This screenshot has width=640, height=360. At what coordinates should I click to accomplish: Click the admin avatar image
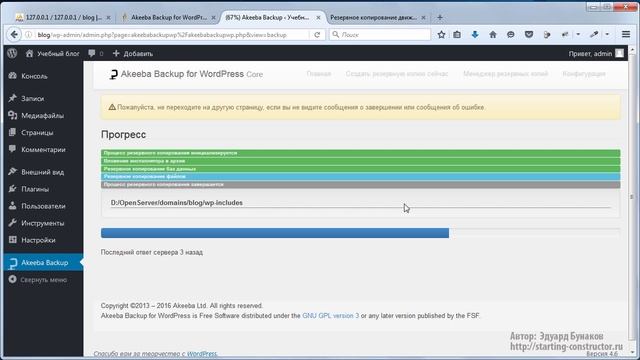point(619,53)
